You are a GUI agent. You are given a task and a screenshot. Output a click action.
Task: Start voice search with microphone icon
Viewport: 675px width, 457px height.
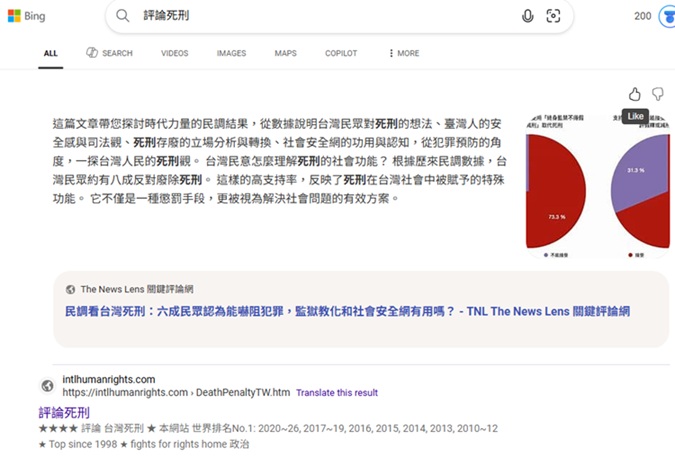(x=527, y=16)
